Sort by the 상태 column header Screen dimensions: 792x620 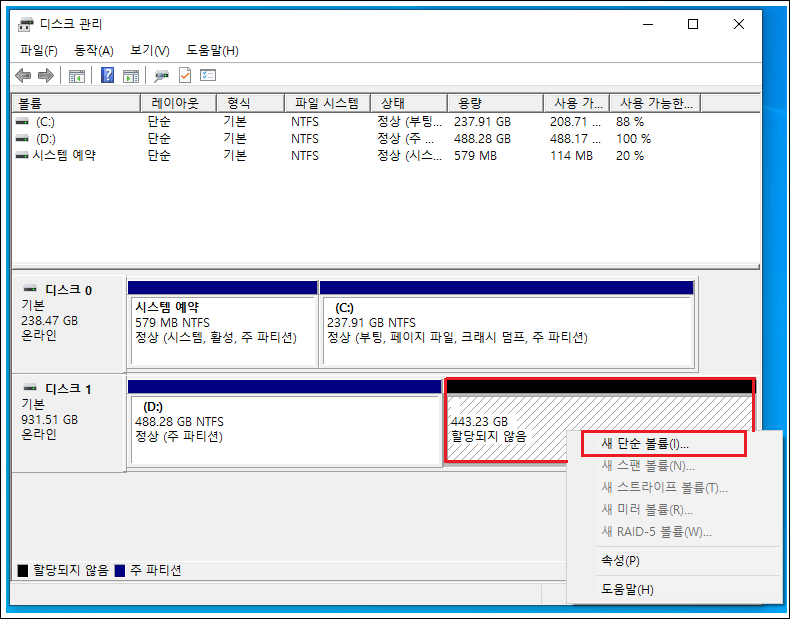(409, 104)
